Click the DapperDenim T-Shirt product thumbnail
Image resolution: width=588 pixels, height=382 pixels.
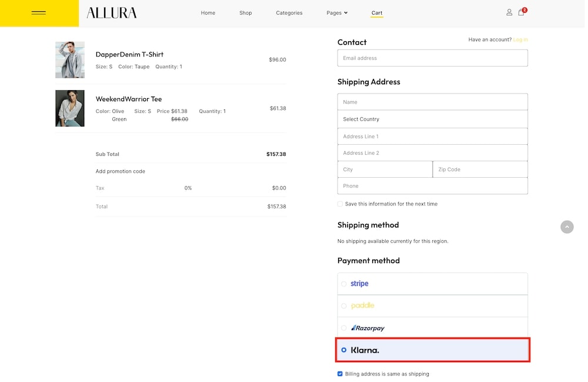pyautogui.click(x=70, y=59)
